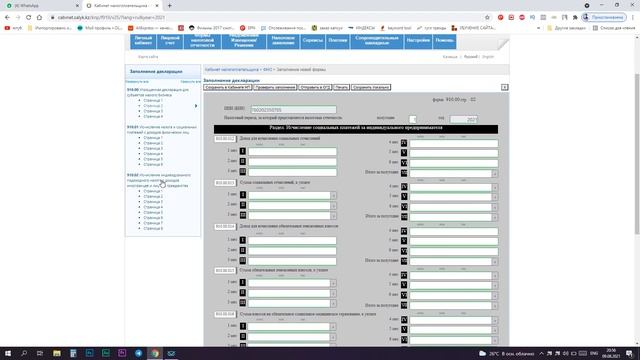Switch site language to Казакша
640x360 pixels.
click(x=450, y=57)
